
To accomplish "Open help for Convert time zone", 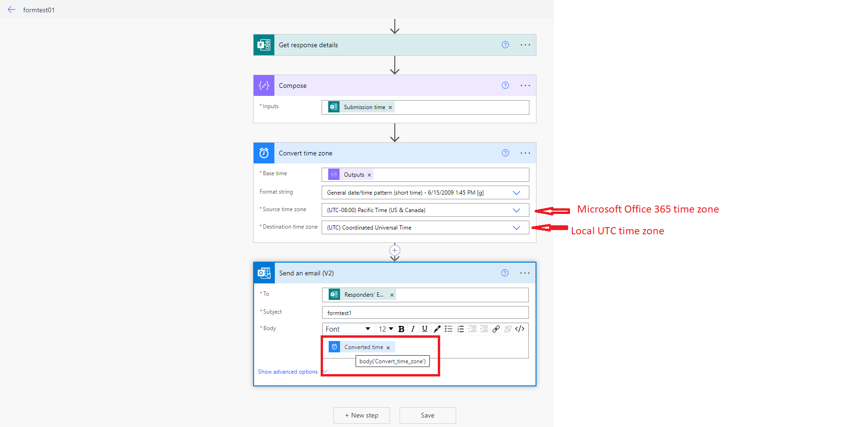I will [505, 153].
